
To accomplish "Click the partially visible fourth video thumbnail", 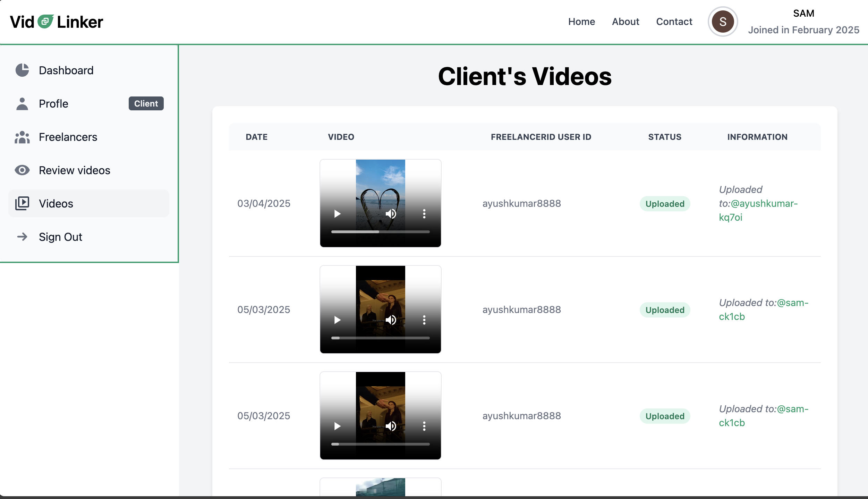I will (380, 487).
